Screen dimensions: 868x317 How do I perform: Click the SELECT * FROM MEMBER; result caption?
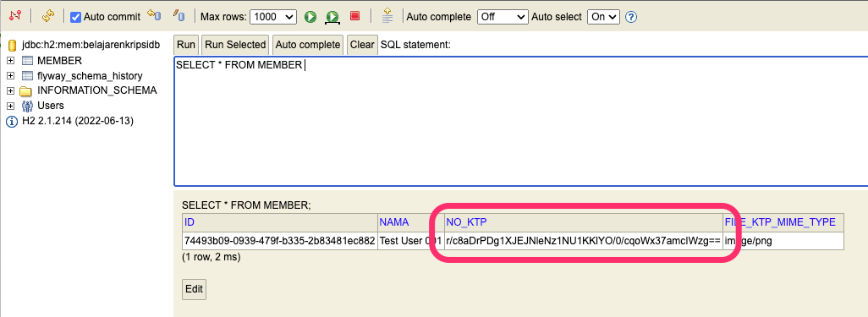(246, 205)
